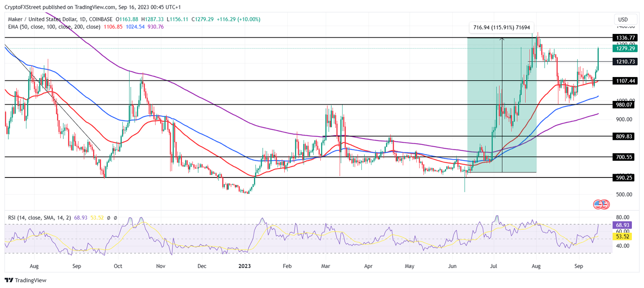Click the 2023 label on the time axis
644x288 pixels.
click(x=244, y=266)
